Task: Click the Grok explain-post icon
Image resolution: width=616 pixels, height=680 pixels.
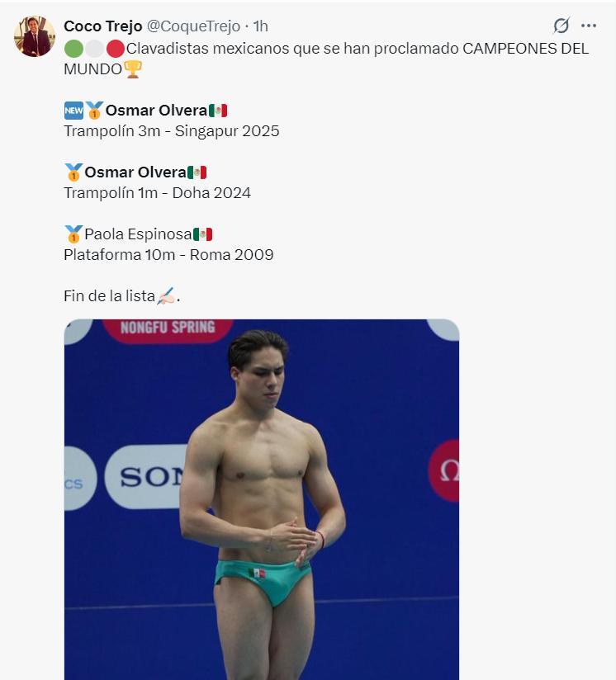Action: 561,26
